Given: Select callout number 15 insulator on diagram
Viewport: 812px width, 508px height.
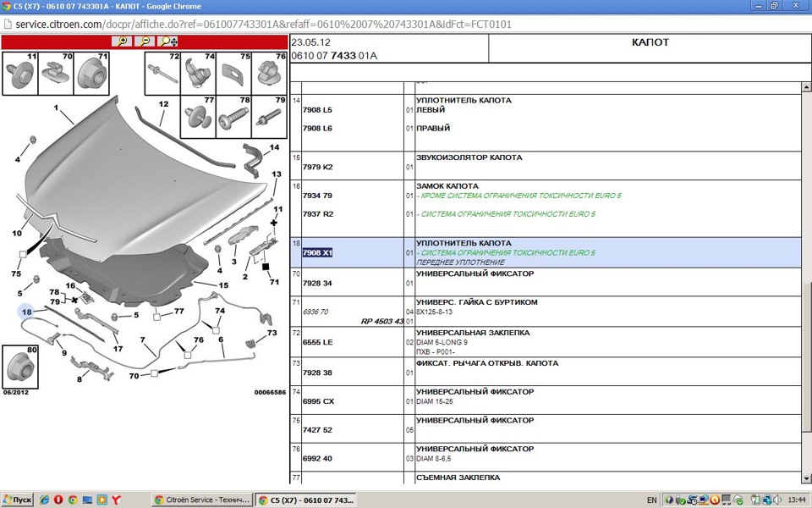Looking at the screenshot, I should coord(223,285).
